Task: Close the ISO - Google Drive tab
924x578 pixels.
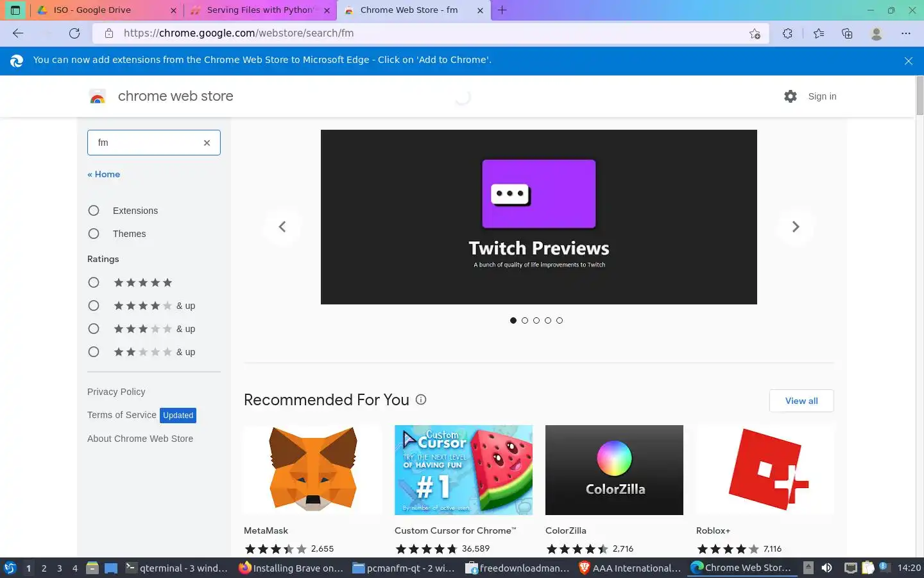Action: coord(173,10)
